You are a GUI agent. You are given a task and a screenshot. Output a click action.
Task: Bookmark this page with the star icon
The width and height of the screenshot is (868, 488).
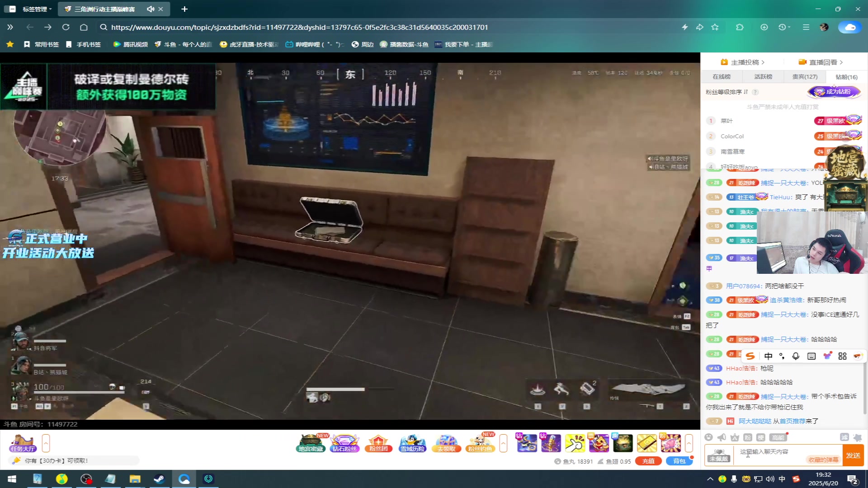715,27
